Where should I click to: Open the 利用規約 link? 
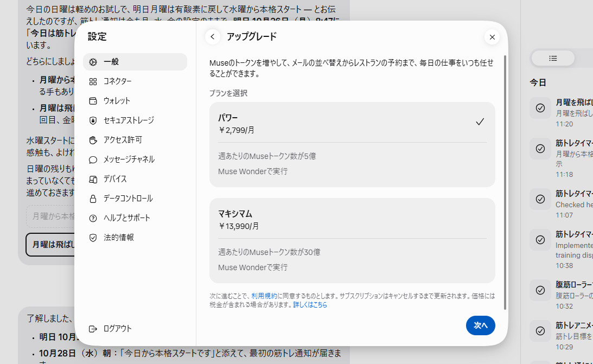tap(264, 296)
